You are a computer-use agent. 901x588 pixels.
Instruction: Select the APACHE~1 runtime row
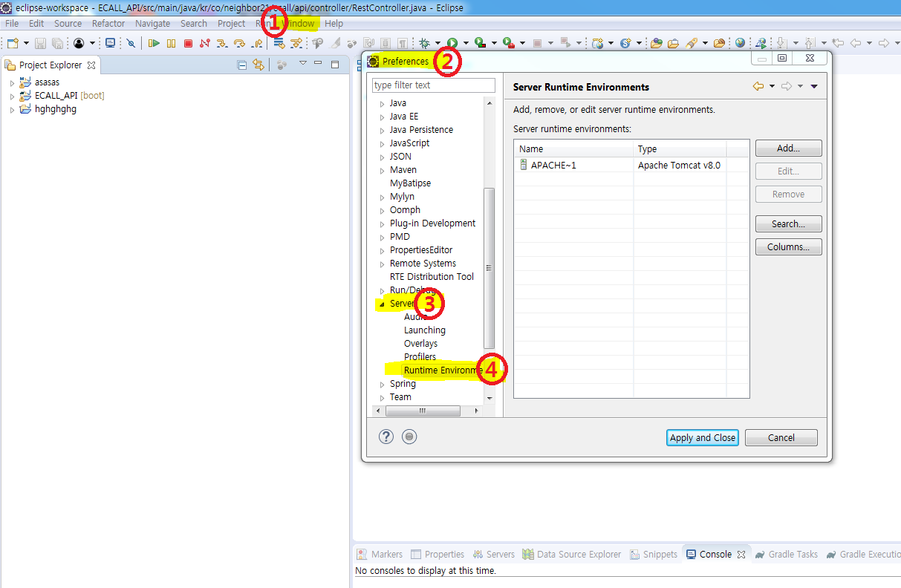(x=631, y=166)
